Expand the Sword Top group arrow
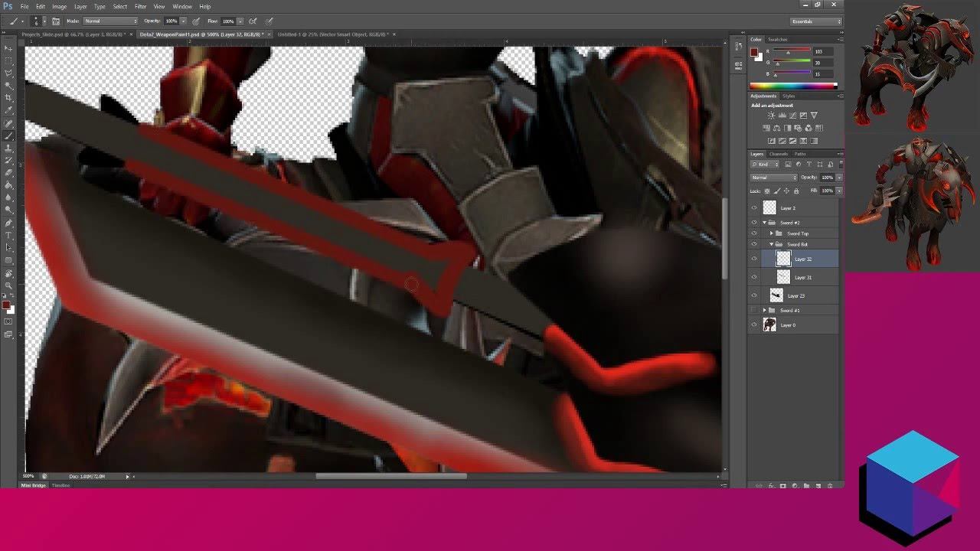The image size is (980, 551). [772, 233]
